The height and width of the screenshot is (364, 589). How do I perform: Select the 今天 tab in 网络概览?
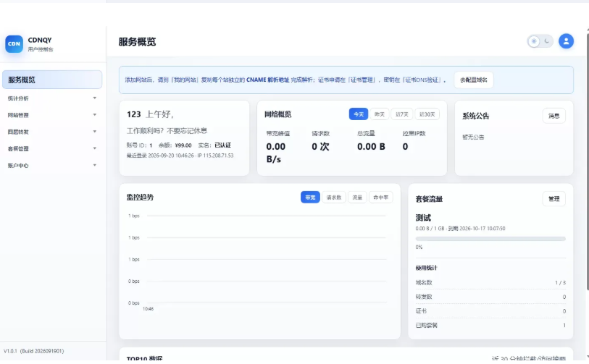[359, 114]
